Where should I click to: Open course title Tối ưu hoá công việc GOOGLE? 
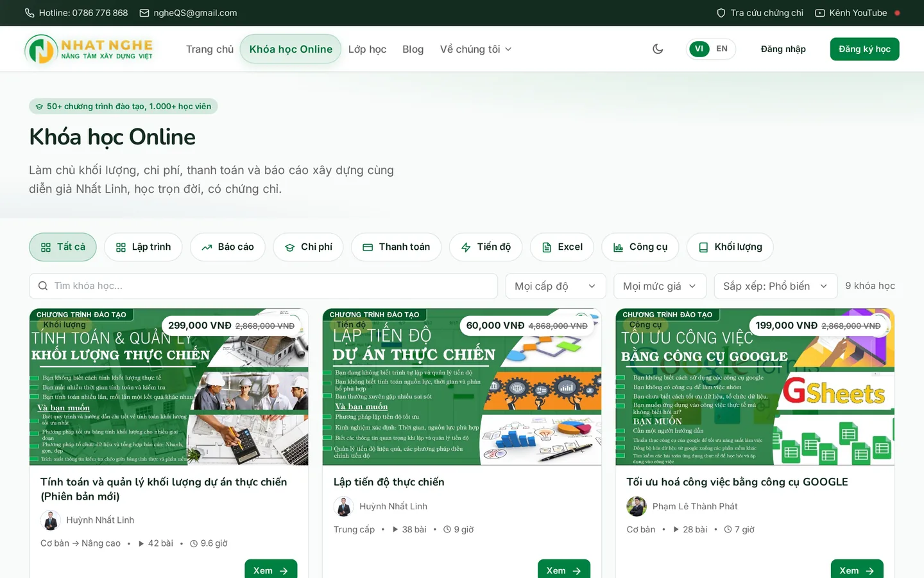pos(737,482)
